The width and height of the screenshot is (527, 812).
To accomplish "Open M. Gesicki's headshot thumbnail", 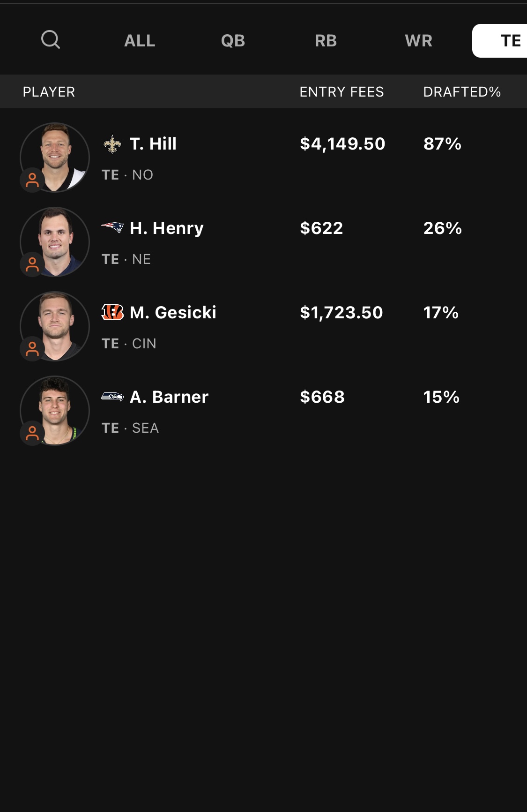I will click(x=55, y=326).
